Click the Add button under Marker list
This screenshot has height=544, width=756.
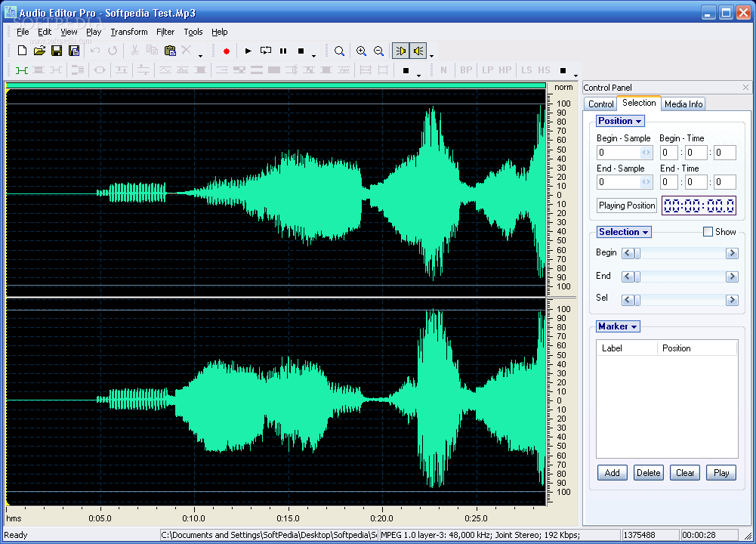coord(612,472)
